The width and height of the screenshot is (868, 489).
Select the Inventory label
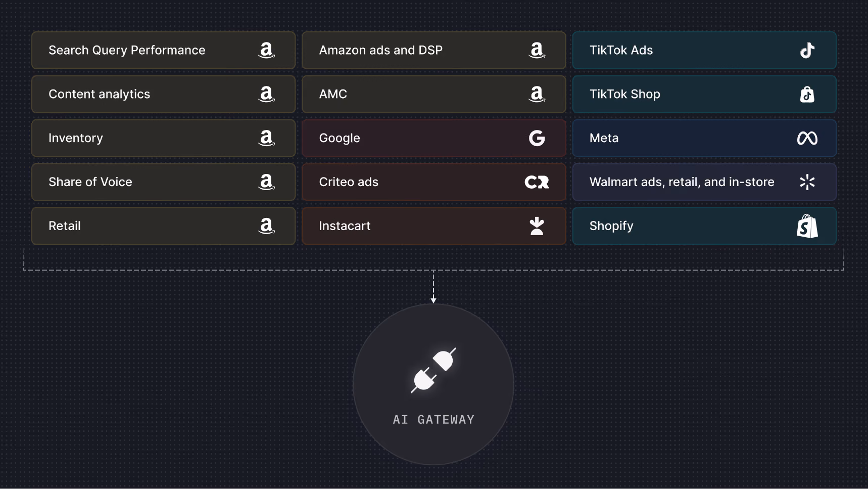click(76, 138)
